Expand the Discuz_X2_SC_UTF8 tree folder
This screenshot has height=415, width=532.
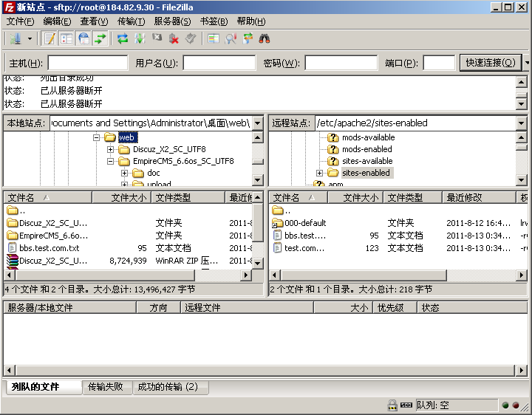110,149
